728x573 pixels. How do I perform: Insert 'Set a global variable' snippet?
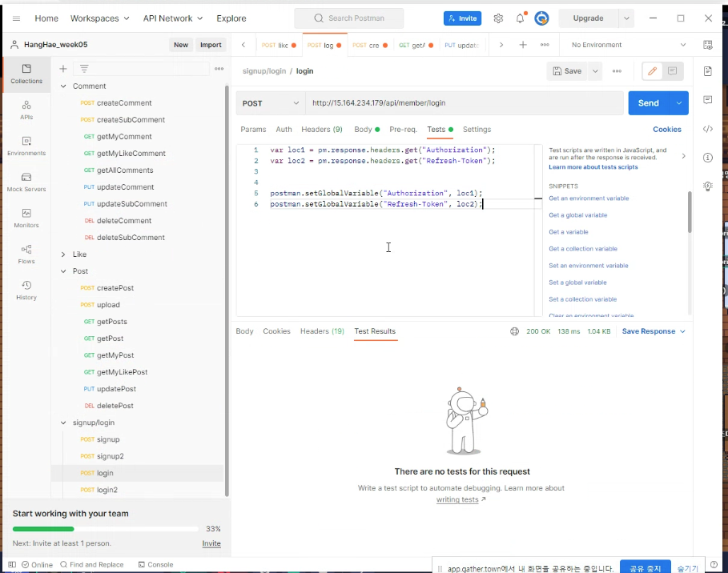coord(577,282)
